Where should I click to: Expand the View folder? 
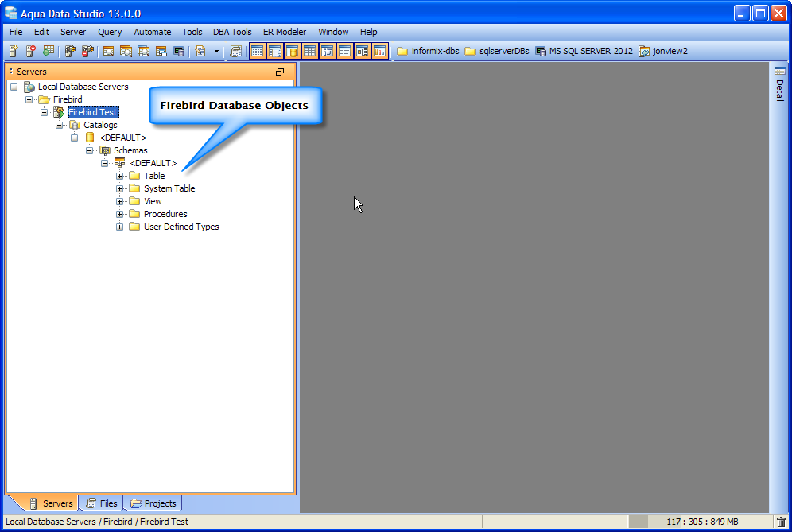point(120,201)
